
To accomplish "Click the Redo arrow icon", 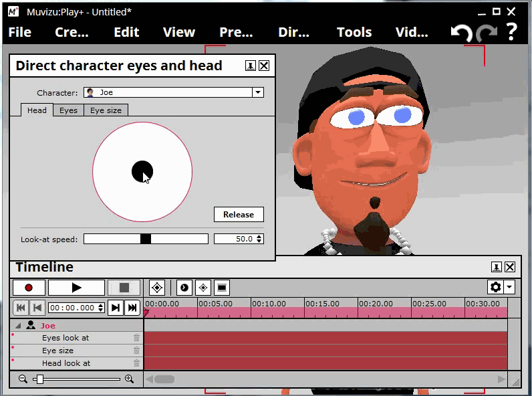I will pyautogui.click(x=487, y=33).
